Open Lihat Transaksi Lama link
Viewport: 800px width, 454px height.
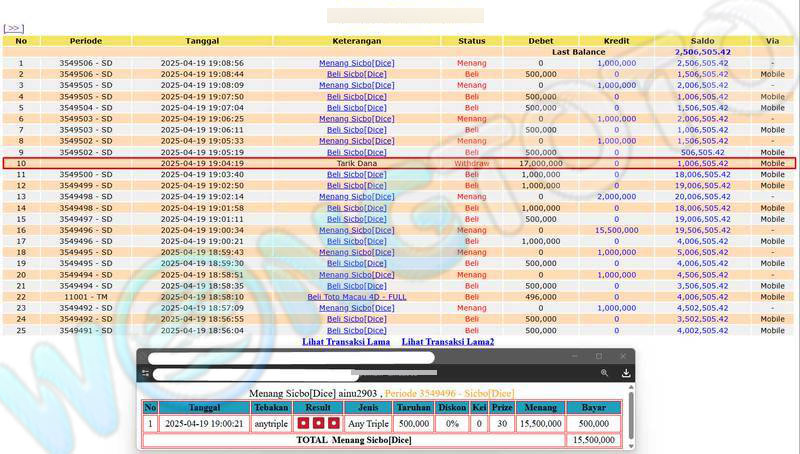tap(346, 342)
